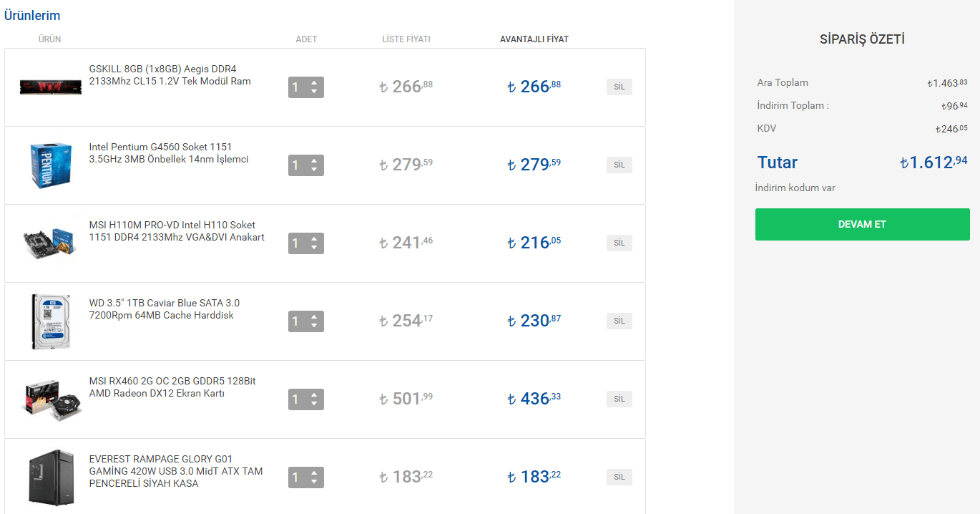Open WD Caviar Blue harddisk image
The width and height of the screenshot is (980, 514).
[x=51, y=321]
